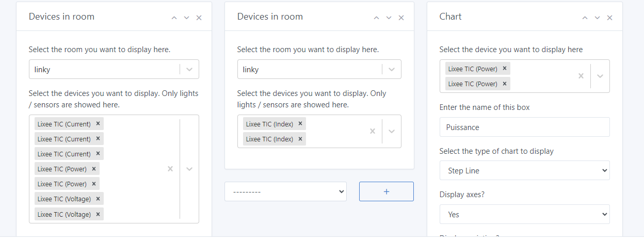Image resolution: width=644 pixels, height=241 pixels.
Task: Open the room dropdown in the first box
Action: click(x=189, y=69)
